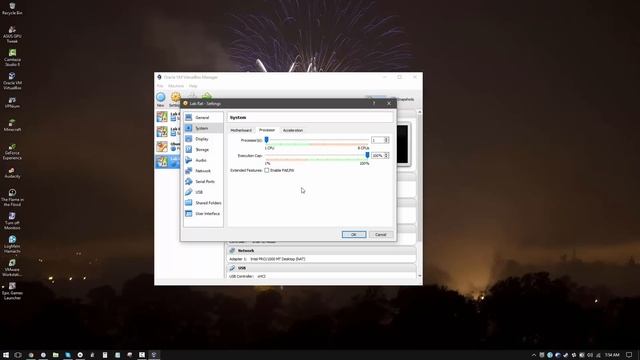Click VM preview thumbnail in VirtualBox Manager

click(402, 144)
